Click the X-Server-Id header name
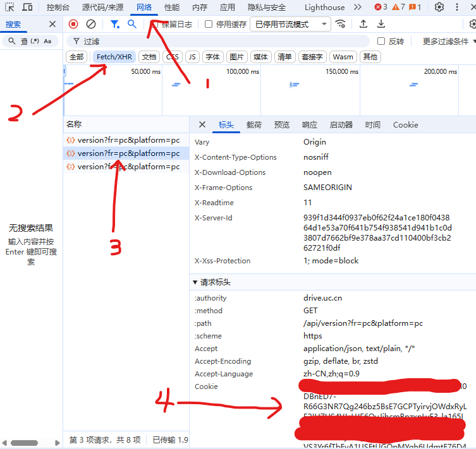This screenshot has height=449, width=476. point(214,218)
